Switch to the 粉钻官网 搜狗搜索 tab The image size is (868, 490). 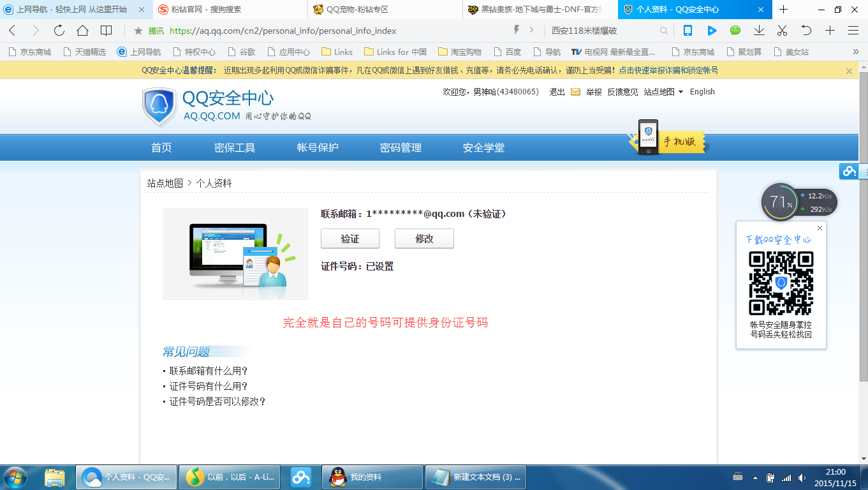231,10
